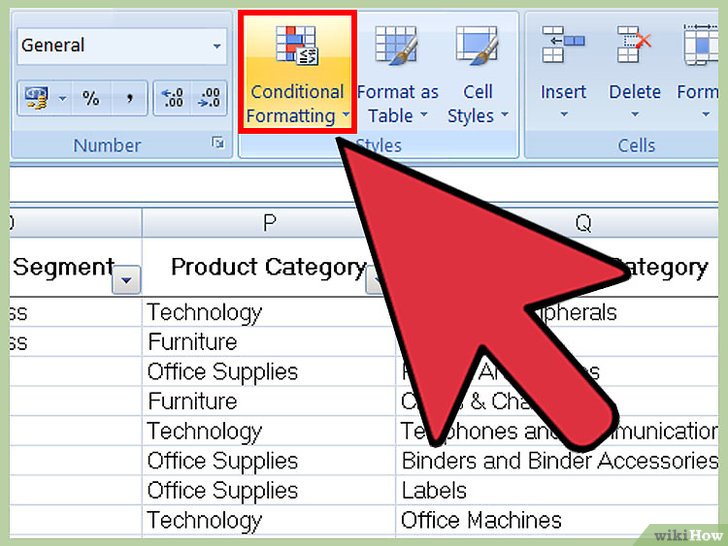Select the first Furniture cell below Technology
Viewport: 728px width, 546px height.
(x=269, y=342)
